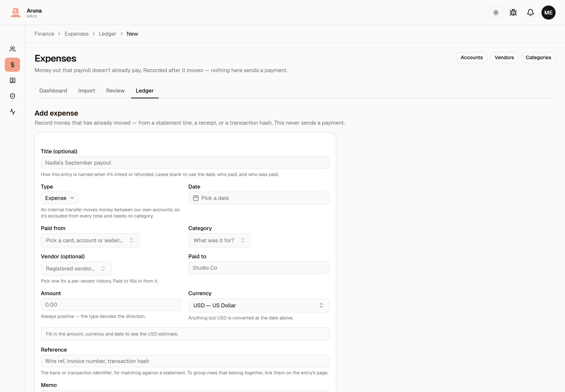Switch to the Dashboard tab

[x=53, y=91]
